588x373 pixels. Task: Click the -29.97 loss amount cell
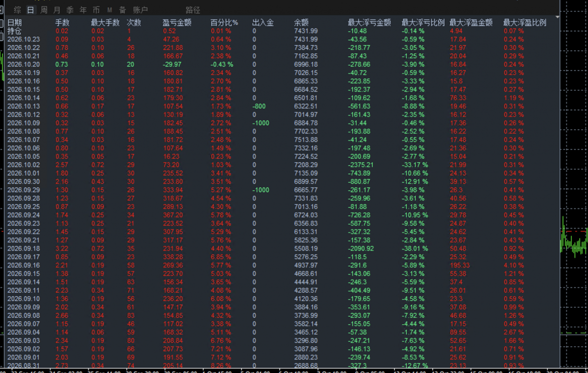[x=172, y=64]
